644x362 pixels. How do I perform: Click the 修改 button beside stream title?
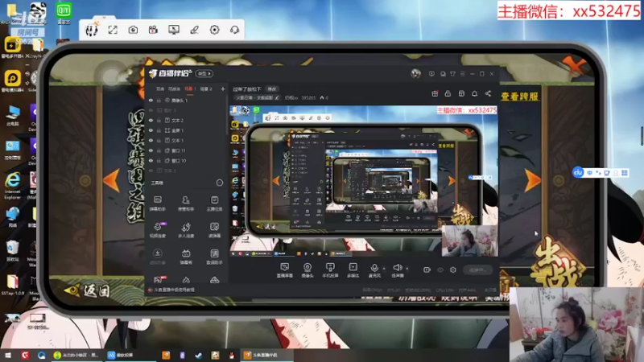coord(272,89)
